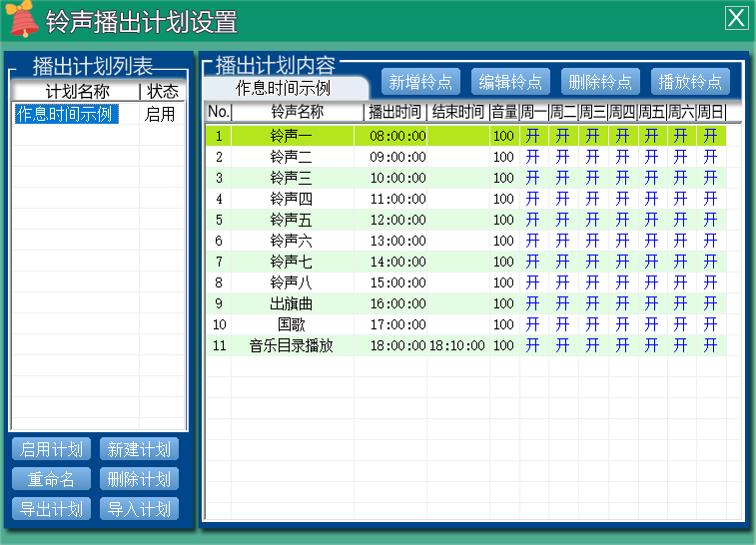756x545 pixels.
Task: Click 删除计划 button
Action: 140,479
